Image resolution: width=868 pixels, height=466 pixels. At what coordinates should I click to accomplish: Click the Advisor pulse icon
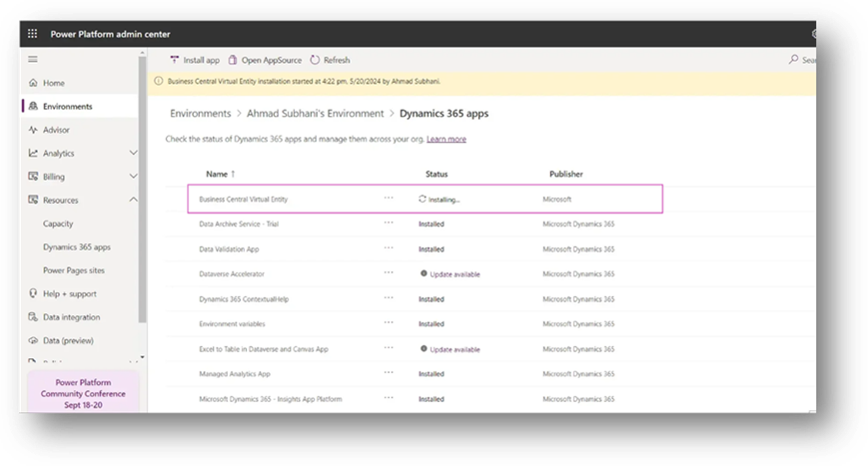[x=33, y=130]
